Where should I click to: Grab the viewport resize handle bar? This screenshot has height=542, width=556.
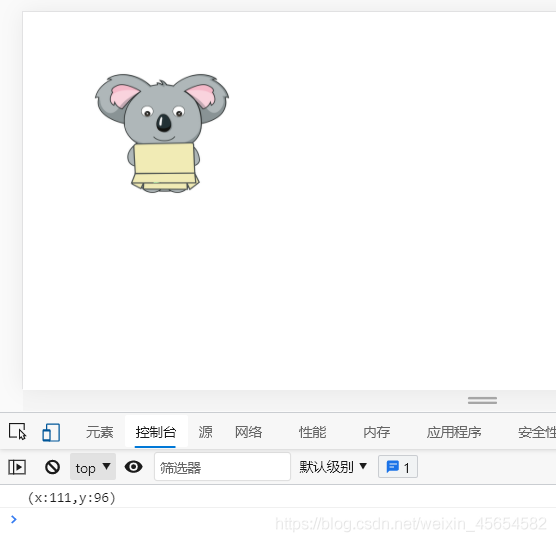(x=482, y=400)
